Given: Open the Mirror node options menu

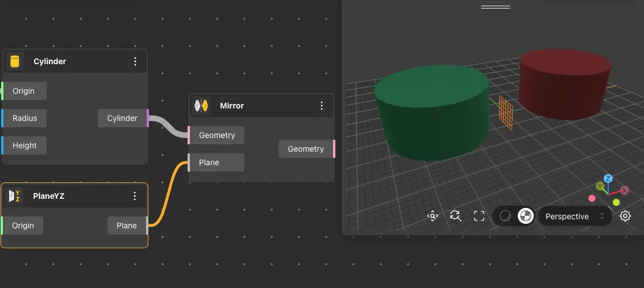Looking at the screenshot, I should (x=322, y=106).
